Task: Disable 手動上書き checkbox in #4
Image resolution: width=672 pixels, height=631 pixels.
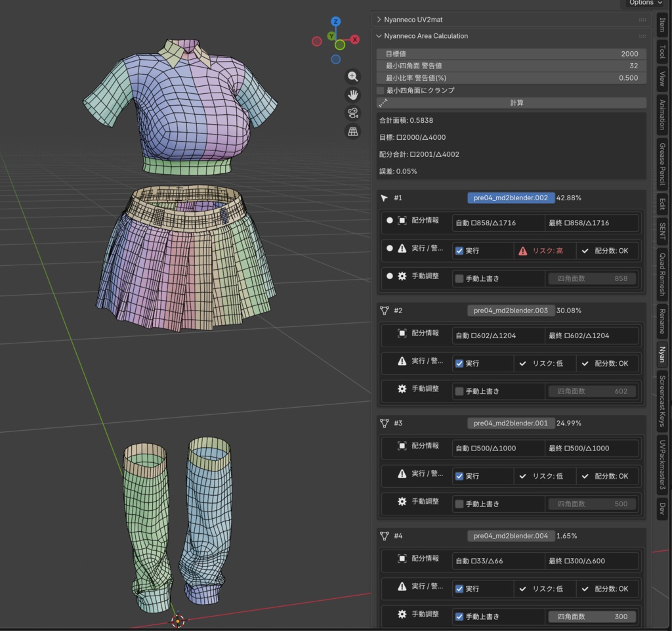Action: 459,617
